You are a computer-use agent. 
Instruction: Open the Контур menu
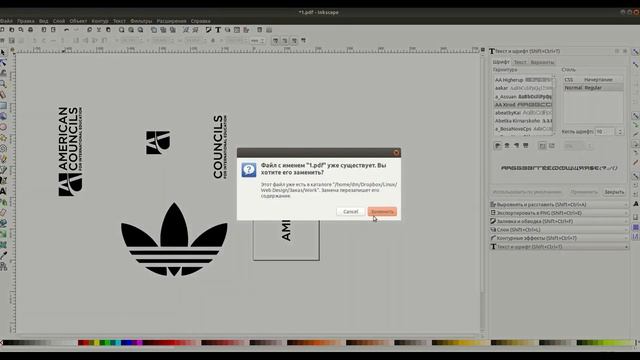(100, 21)
